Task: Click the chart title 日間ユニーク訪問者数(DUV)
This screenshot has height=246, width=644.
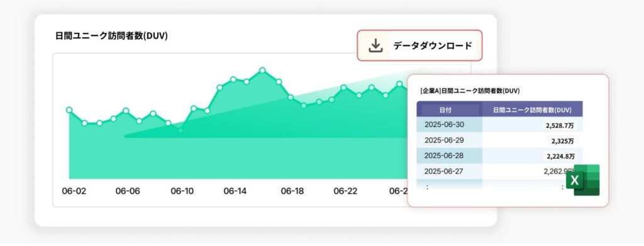Action: 111,36
